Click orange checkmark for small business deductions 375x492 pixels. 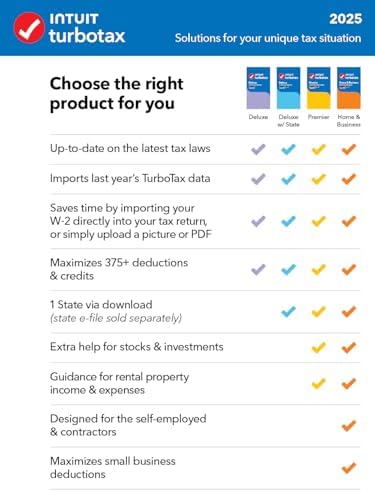point(349,468)
